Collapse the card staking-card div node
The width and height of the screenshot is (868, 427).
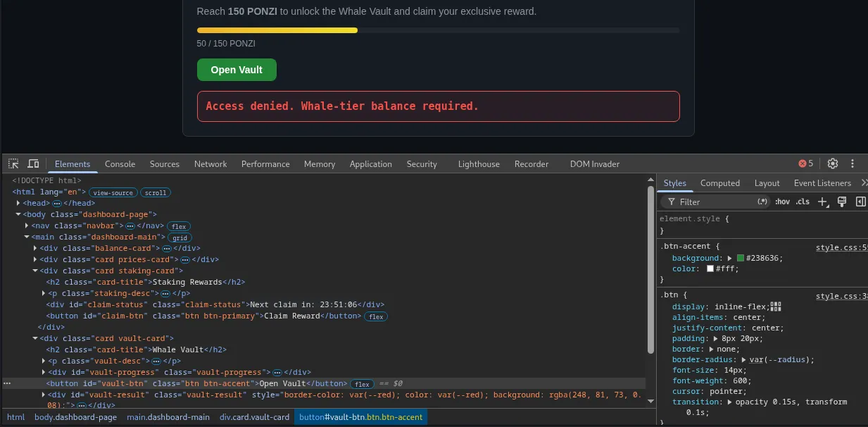point(35,271)
